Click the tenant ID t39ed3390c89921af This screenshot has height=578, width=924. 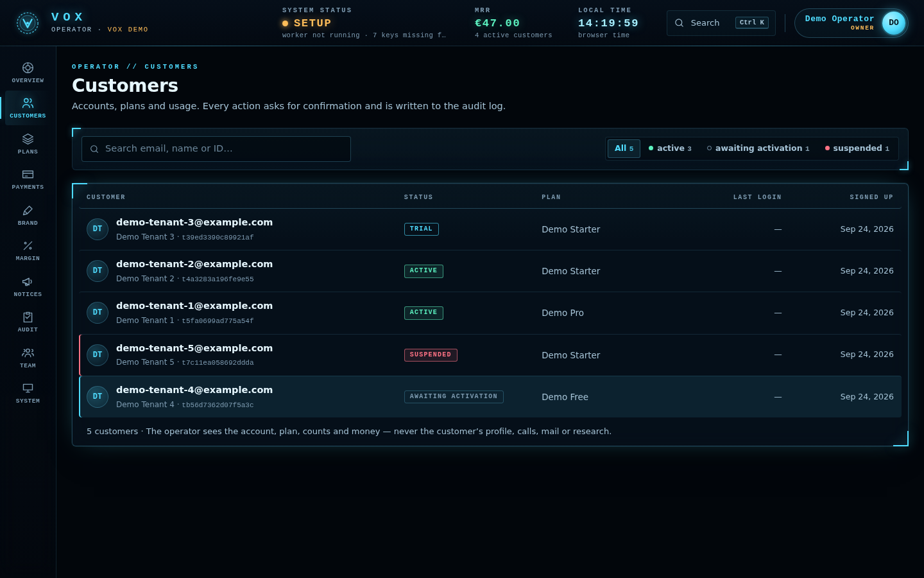(x=218, y=238)
